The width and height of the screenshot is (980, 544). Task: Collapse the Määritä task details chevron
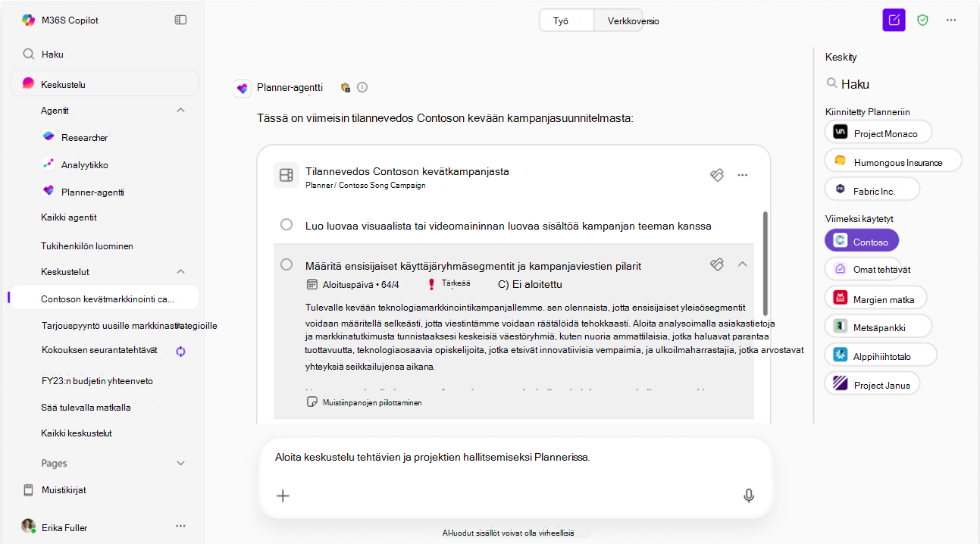[743, 264]
